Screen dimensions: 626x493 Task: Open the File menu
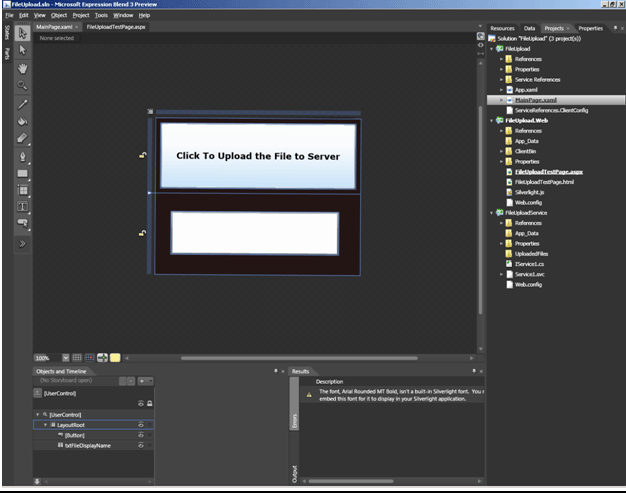tap(10, 15)
